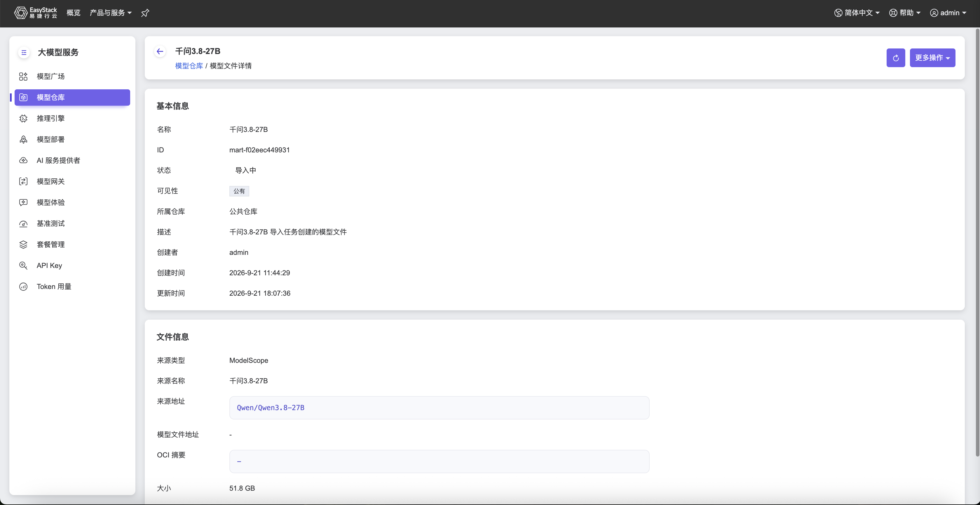
Task: Click the 公有 visibility tag
Action: (239, 191)
